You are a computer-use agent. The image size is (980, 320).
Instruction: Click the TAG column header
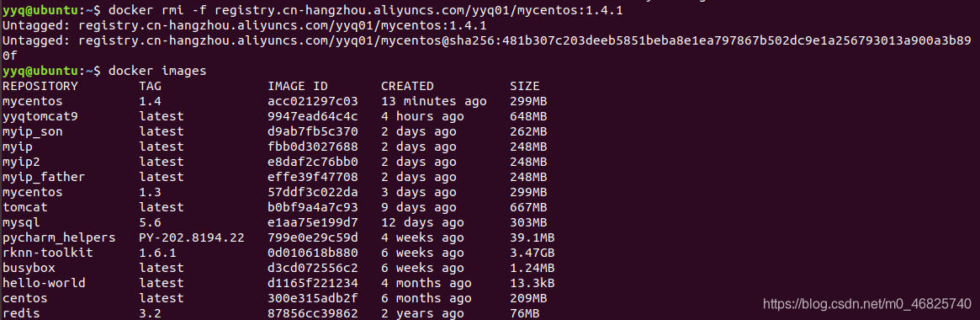[150, 86]
